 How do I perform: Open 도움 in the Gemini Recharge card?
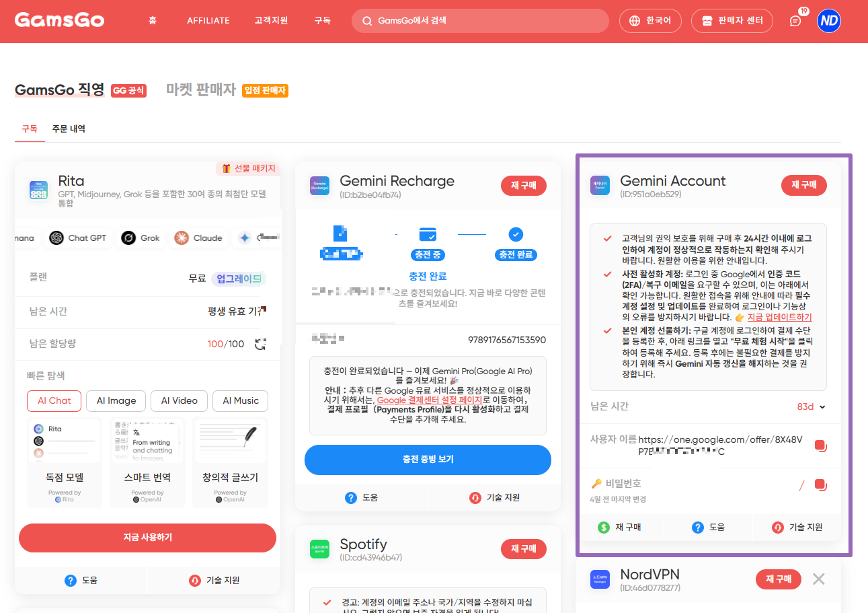361,498
